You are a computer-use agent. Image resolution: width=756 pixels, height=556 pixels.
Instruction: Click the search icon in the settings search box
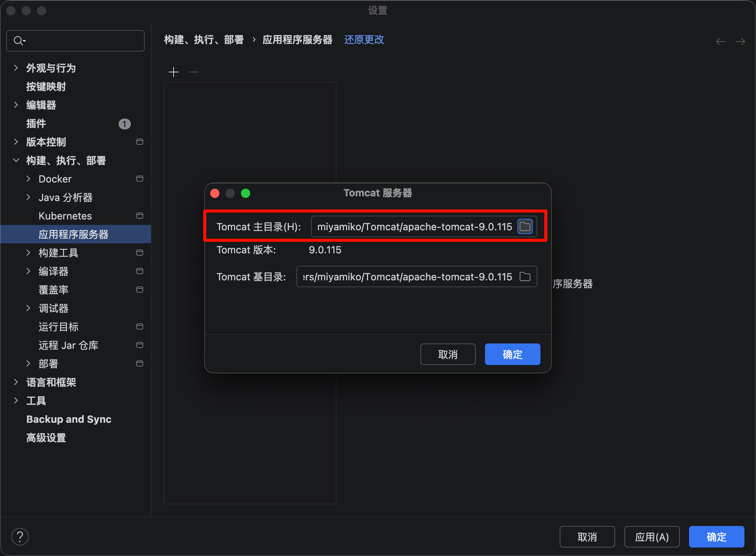[19, 40]
